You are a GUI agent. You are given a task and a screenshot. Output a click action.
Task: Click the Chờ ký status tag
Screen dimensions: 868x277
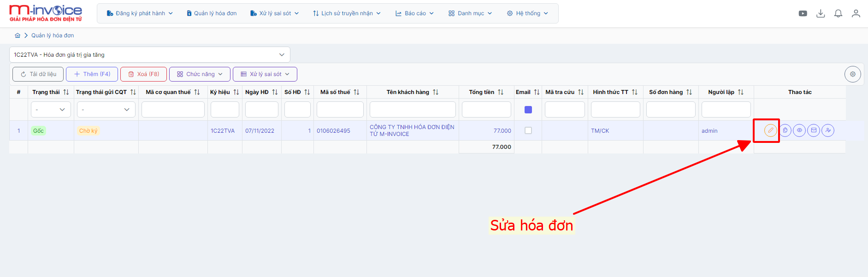pos(88,131)
